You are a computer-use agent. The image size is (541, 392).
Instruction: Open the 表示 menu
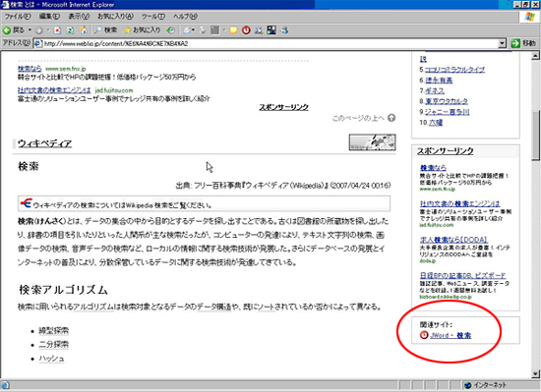coord(79,16)
